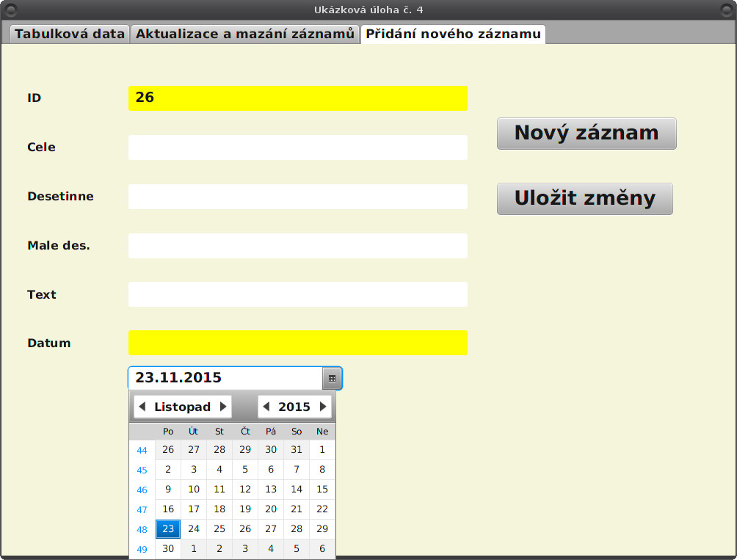Screen dimensions: 737x560
Task: Click the Text input field
Action: click(x=297, y=294)
